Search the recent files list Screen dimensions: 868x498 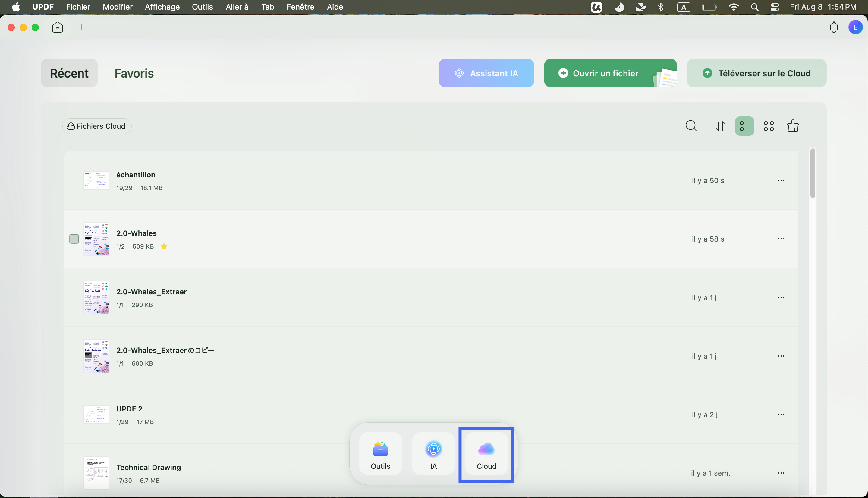click(691, 126)
